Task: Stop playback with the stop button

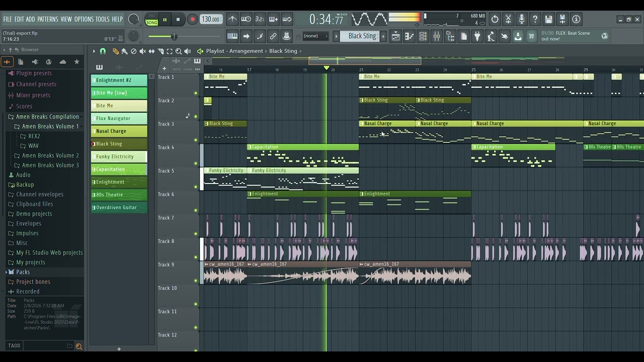Action: 178,20
